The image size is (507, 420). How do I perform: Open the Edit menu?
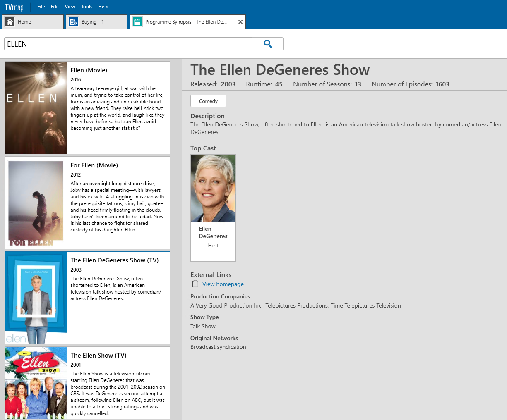point(55,7)
